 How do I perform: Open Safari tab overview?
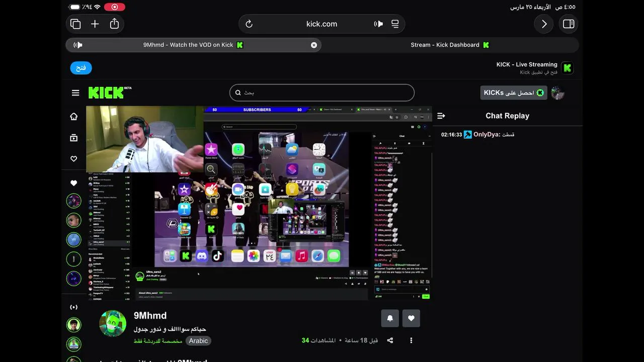pyautogui.click(x=75, y=24)
